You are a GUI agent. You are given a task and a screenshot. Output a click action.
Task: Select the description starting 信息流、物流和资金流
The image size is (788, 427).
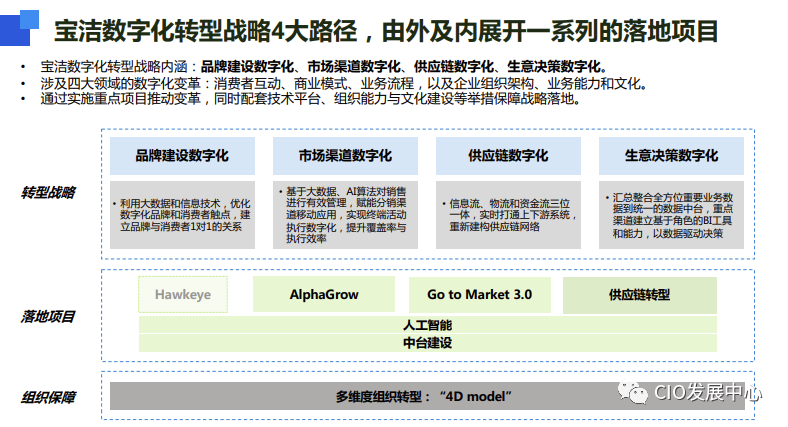(508, 215)
